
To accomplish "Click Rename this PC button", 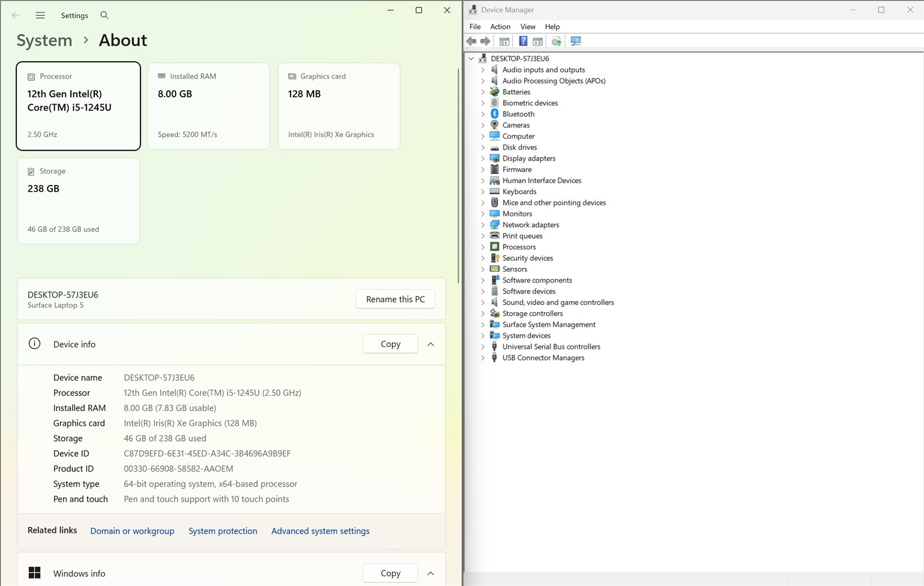I will 395,299.
